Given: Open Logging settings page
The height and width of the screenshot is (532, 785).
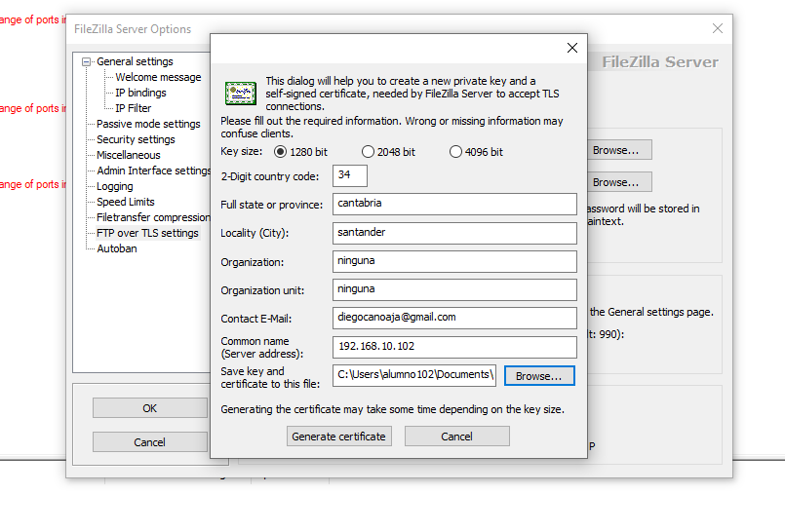Looking at the screenshot, I should click(x=115, y=186).
